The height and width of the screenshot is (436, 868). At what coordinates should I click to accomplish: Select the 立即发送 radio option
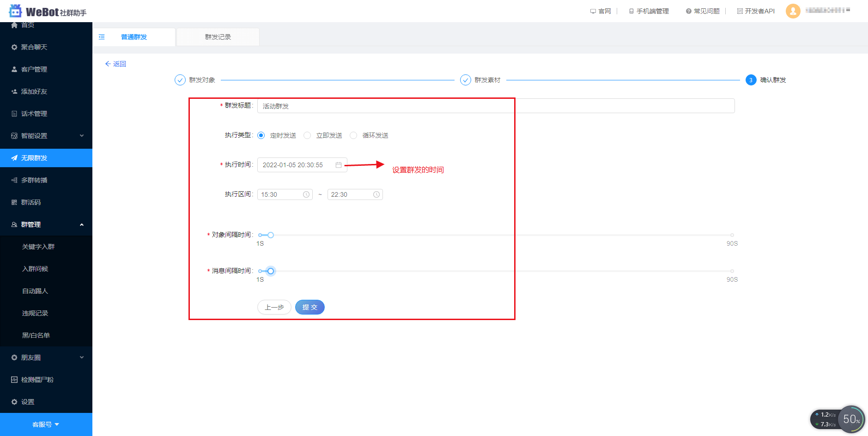(308, 135)
